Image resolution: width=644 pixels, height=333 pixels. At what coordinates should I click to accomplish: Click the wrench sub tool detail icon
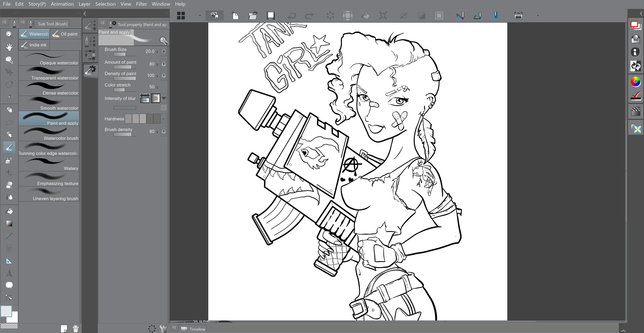163,40
